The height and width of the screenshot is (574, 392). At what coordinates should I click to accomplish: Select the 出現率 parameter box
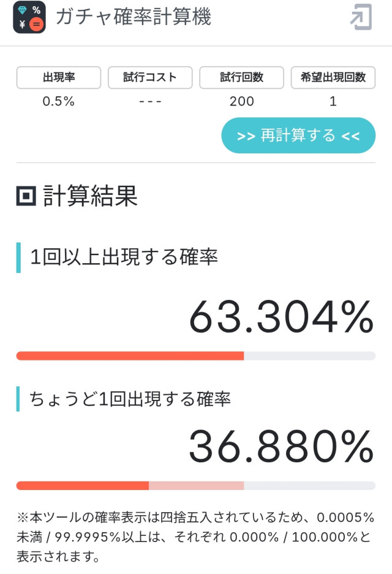tap(59, 77)
